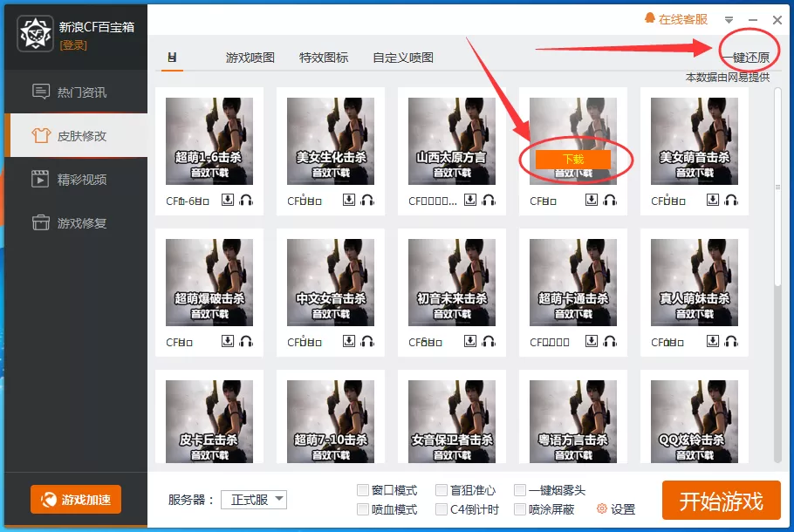Open 游戏修复 in sidebar
This screenshot has height=532, width=794.
click(76, 222)
